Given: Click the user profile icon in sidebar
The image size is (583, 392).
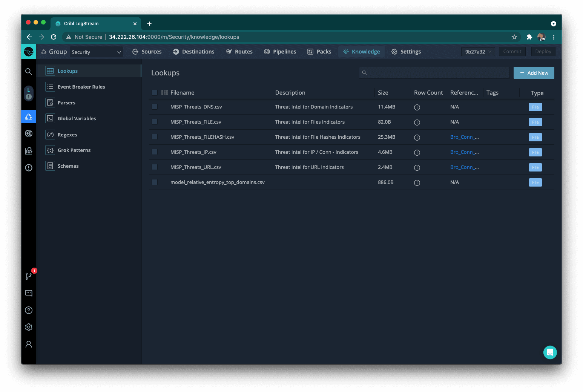Looking at the screenshot, I should pyautogui.click(x=29, y=344).
